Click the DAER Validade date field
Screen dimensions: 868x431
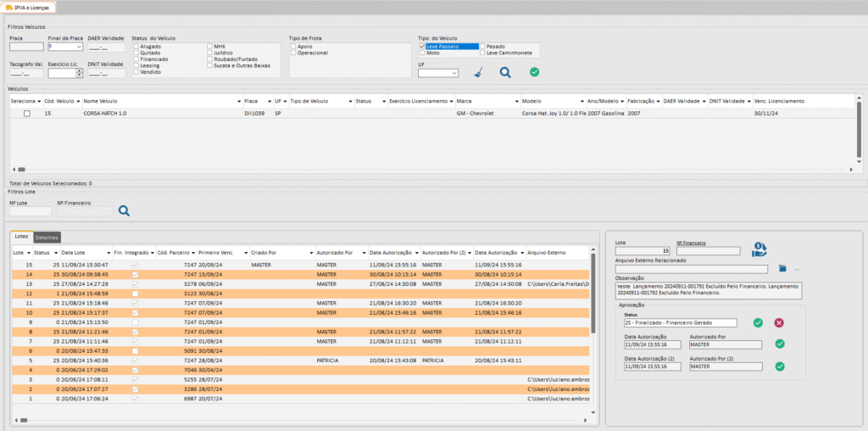point(106,48)
